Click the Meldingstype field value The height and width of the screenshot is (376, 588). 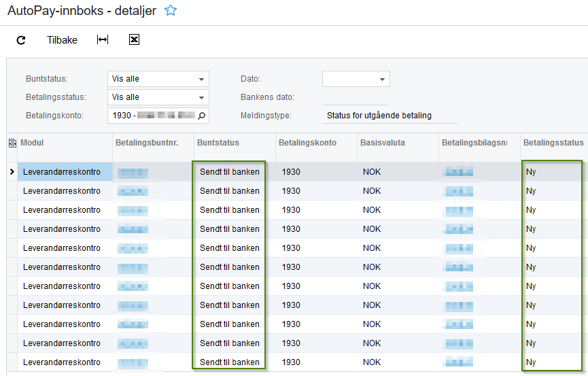(x=379, y=115)
